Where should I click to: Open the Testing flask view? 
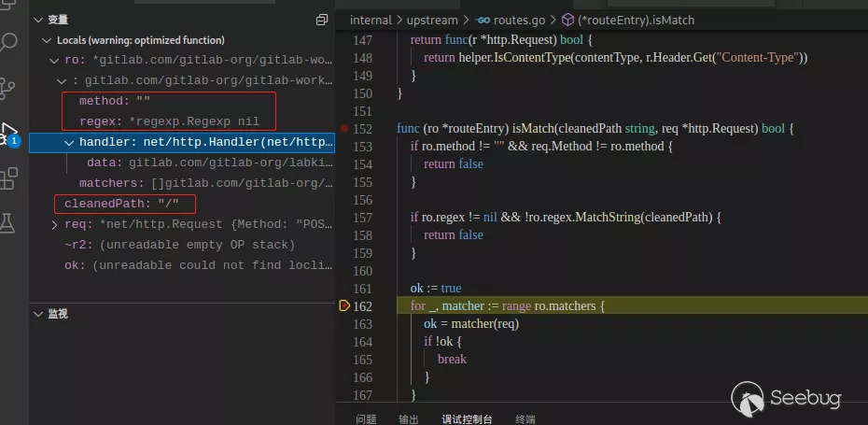coord(7,223)
